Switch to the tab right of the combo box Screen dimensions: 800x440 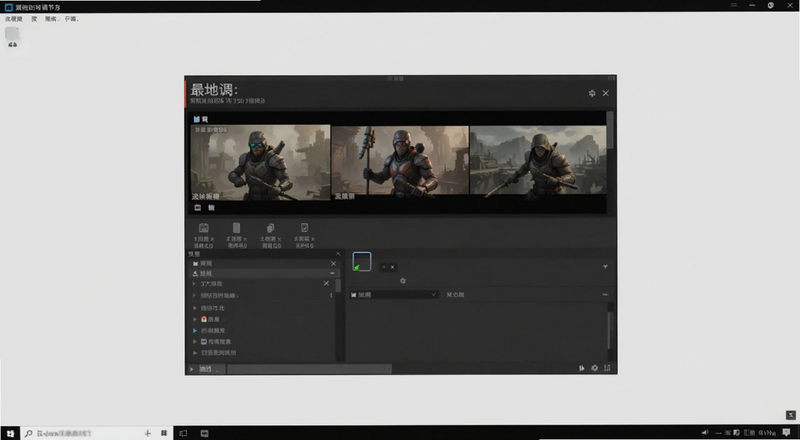455,295
